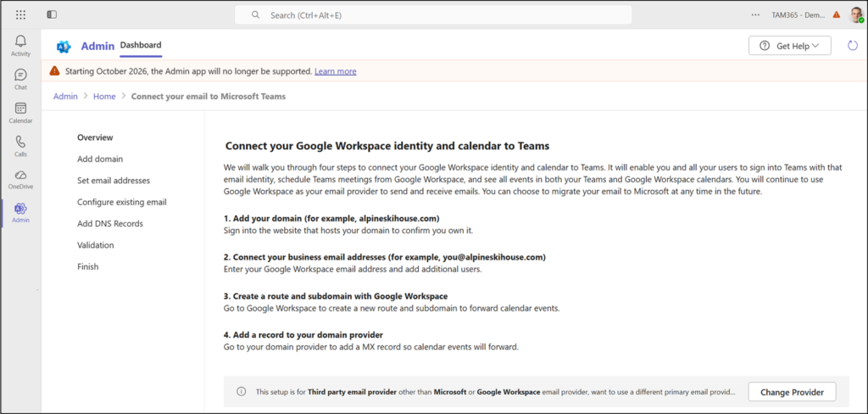The image size is (868, 414).
Task: Select the Overview step
Action: point(95,137)
